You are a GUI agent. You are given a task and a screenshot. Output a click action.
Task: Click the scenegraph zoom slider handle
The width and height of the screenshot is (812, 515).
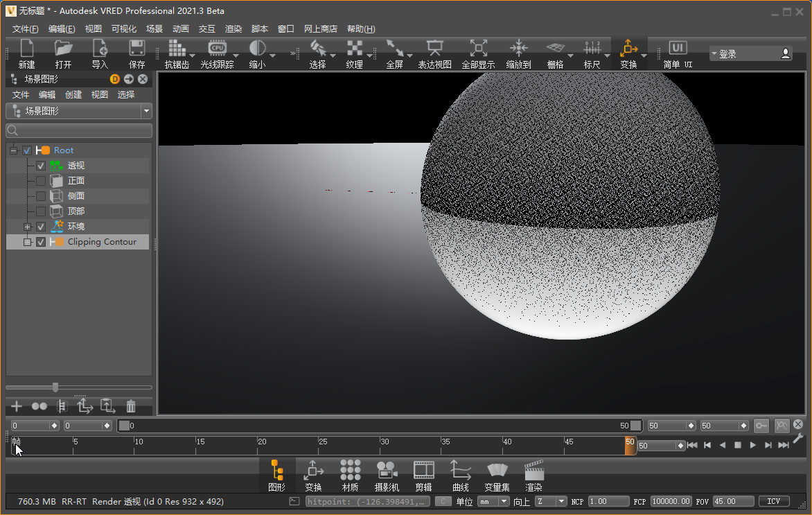pos(55,387)
